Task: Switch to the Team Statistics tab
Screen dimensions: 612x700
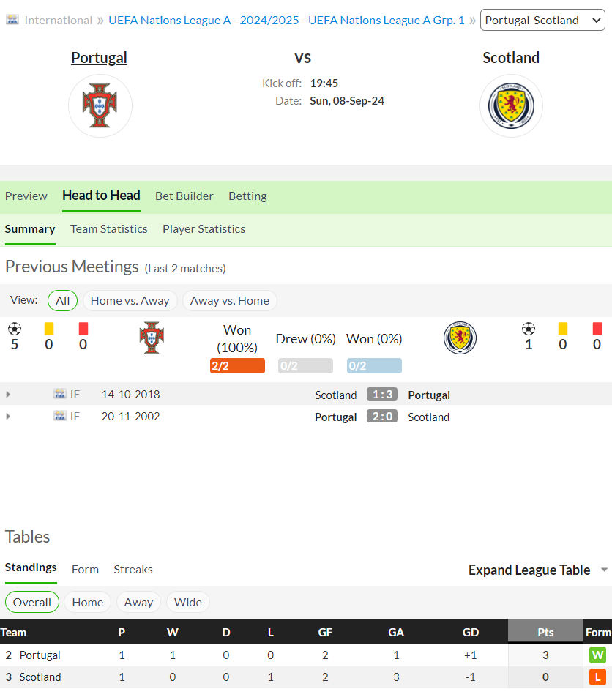Action: point(109,229)
